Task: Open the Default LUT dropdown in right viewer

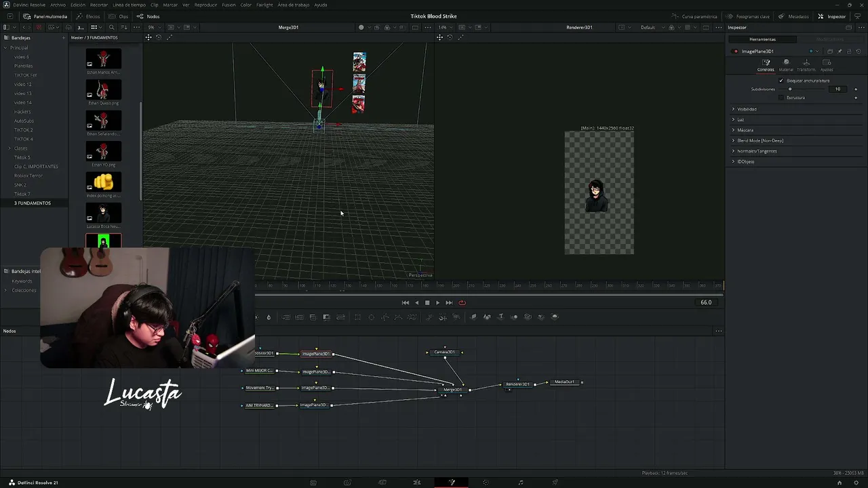Action: pyautogui.click(x=651, y=27)
